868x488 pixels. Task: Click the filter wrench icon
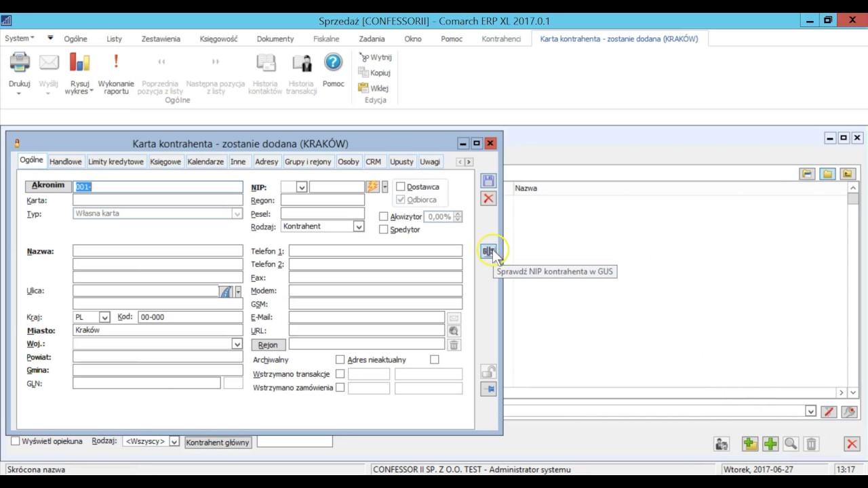tap(848, 411)
